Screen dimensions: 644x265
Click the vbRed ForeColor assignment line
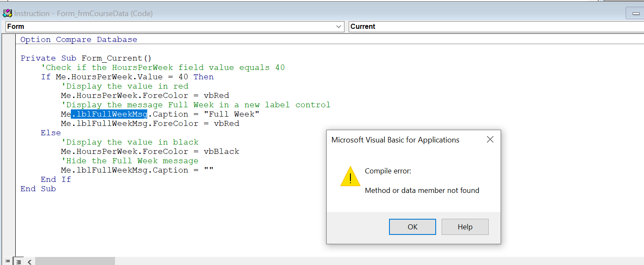point(144,95)
